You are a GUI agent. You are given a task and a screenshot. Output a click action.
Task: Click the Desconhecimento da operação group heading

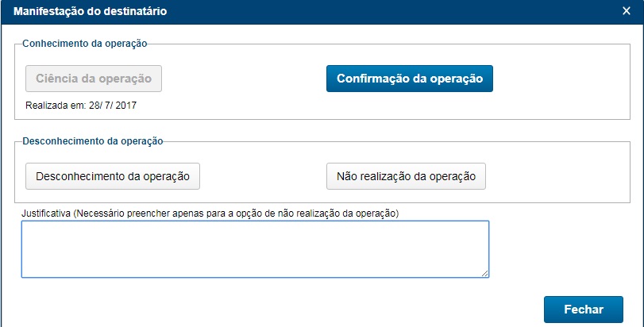(x=93, y=141)
